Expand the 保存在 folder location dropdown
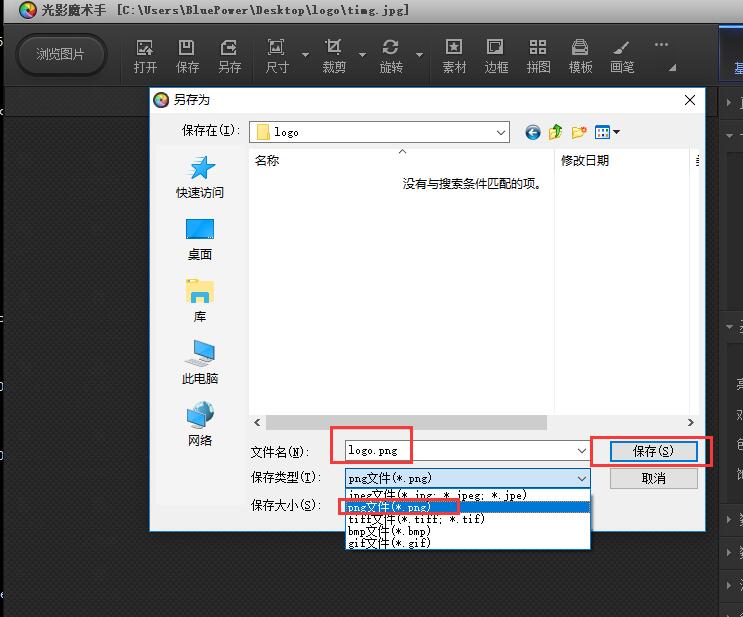The height and width of the screenshot is (617, 743). click(500, 132)
